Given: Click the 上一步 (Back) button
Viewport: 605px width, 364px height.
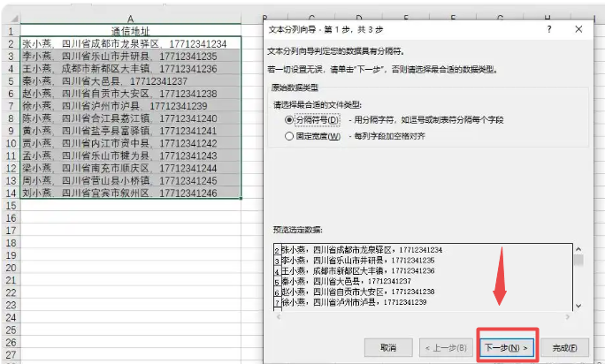Looking at the screenshot, I should click(448, 347).
